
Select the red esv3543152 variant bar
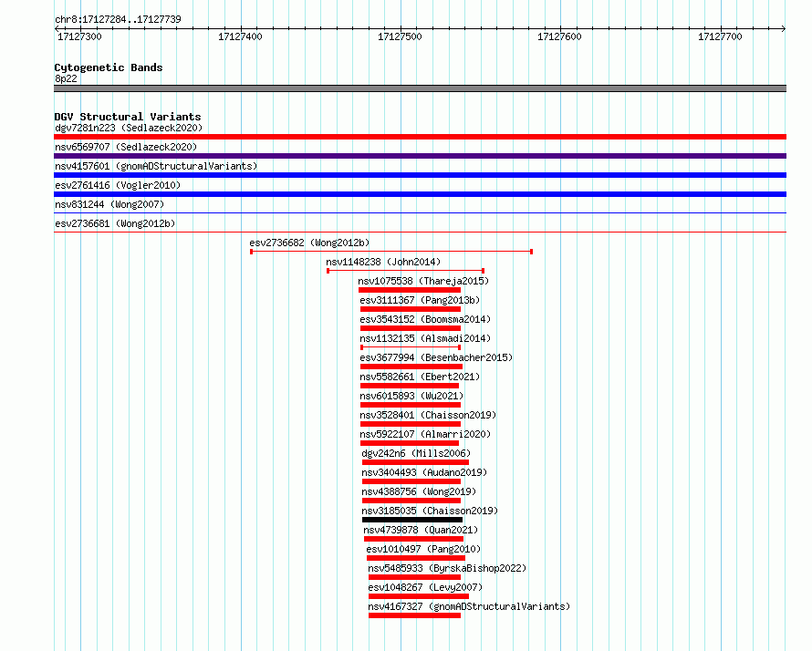[411, 328]
